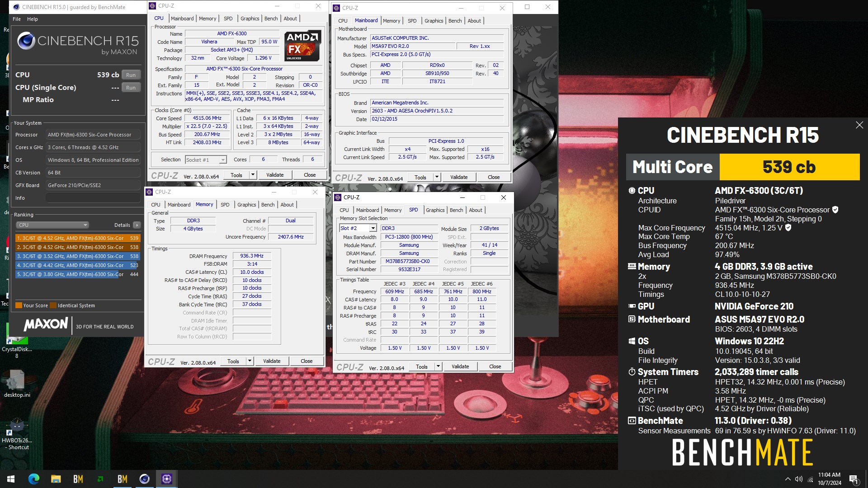This screenshot has height=488, width=868.
Task: Open CrystalDisk desktop shortcut
Action: click(17, 340)
